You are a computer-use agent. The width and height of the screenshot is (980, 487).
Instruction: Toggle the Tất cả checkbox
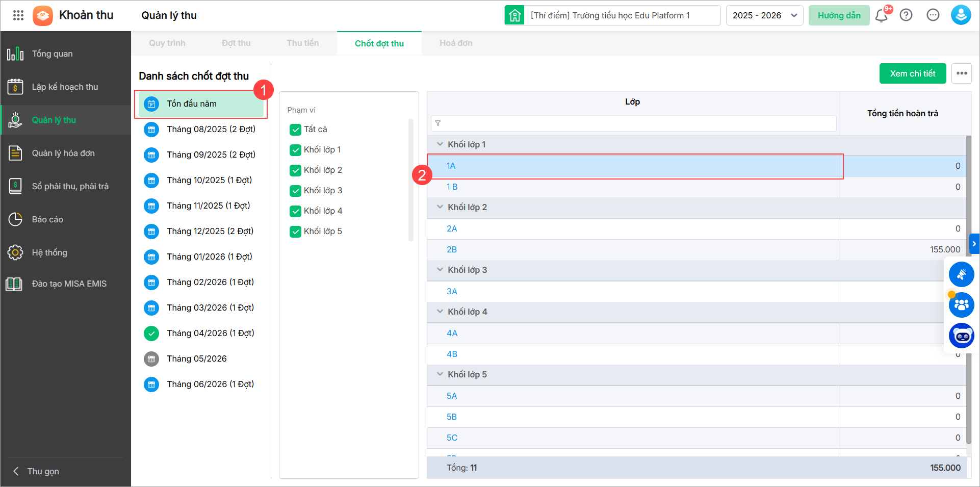(295, 130)
